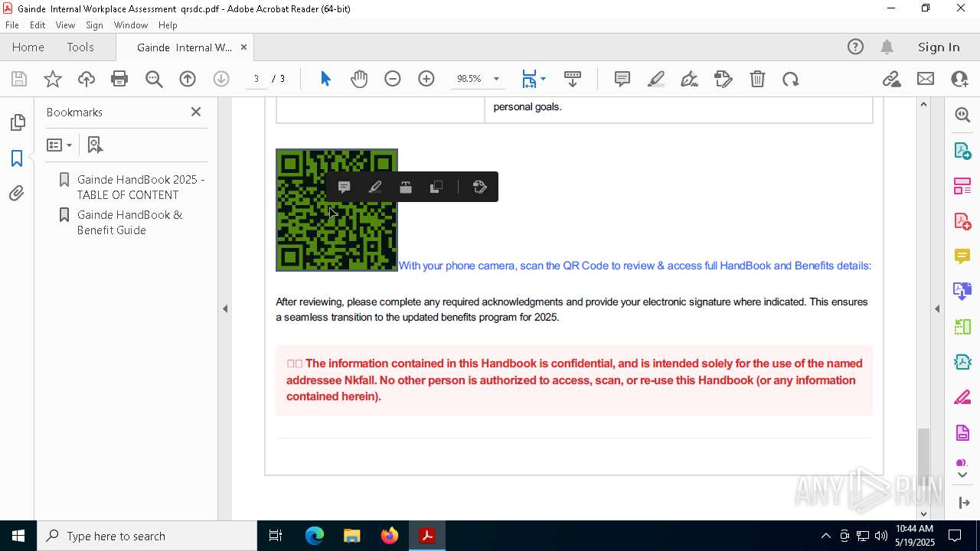The image size is (980, 551).
Task: Open Gainde HandBook & Benefit Guide bookmark
Action: [130, 222]
